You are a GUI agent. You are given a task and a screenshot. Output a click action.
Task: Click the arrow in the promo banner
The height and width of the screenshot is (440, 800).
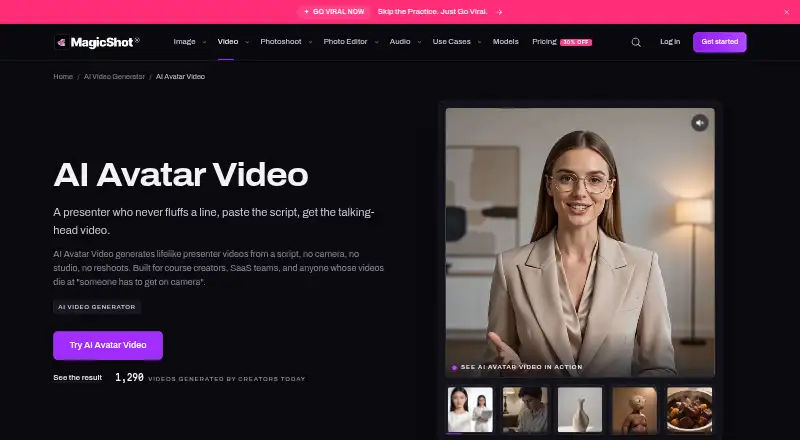point(499,12)
